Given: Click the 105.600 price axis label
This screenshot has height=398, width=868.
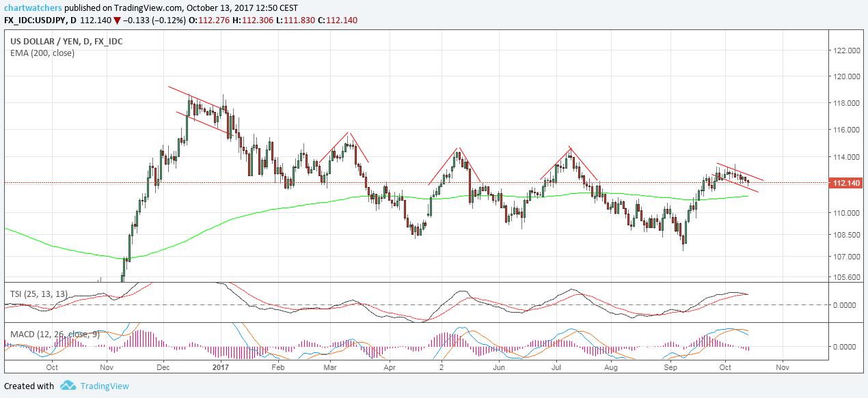Looking at the screenshot, I should pos(846,277).
